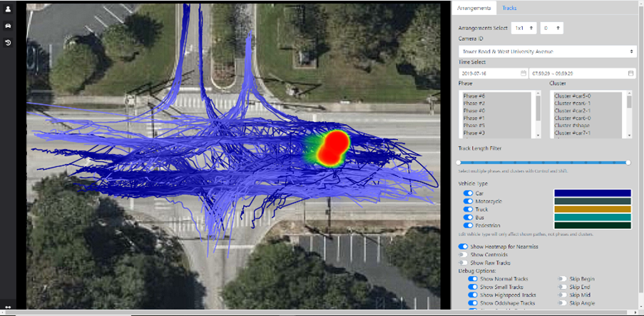
Task: Click the history clock icon in sidebar
Action: pyautogui.click(x=9, y=43)
